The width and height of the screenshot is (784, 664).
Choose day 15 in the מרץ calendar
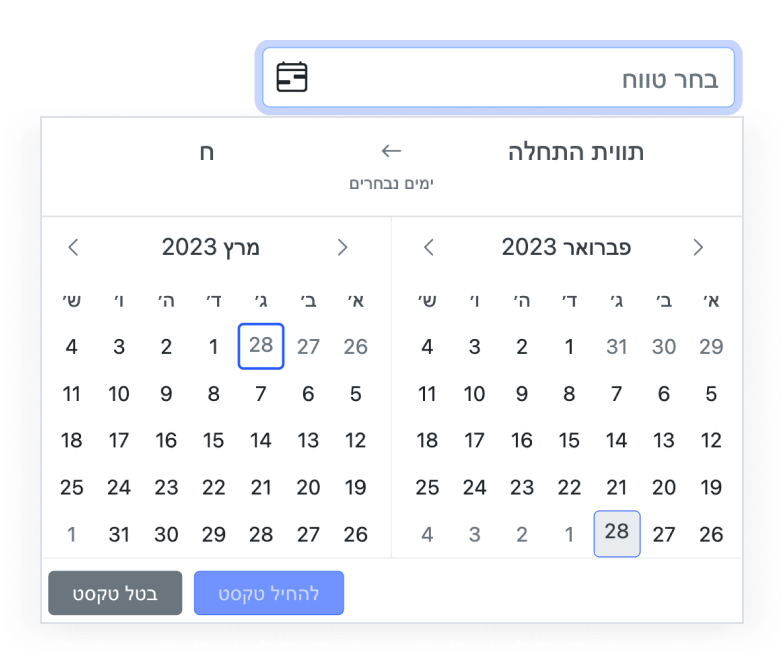tap(214, 440)
